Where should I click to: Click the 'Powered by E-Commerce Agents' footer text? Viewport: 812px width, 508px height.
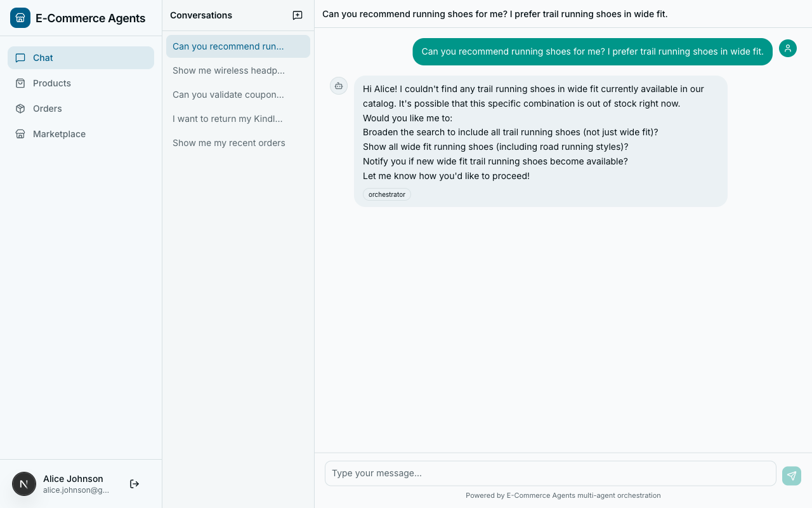point(563,495)
